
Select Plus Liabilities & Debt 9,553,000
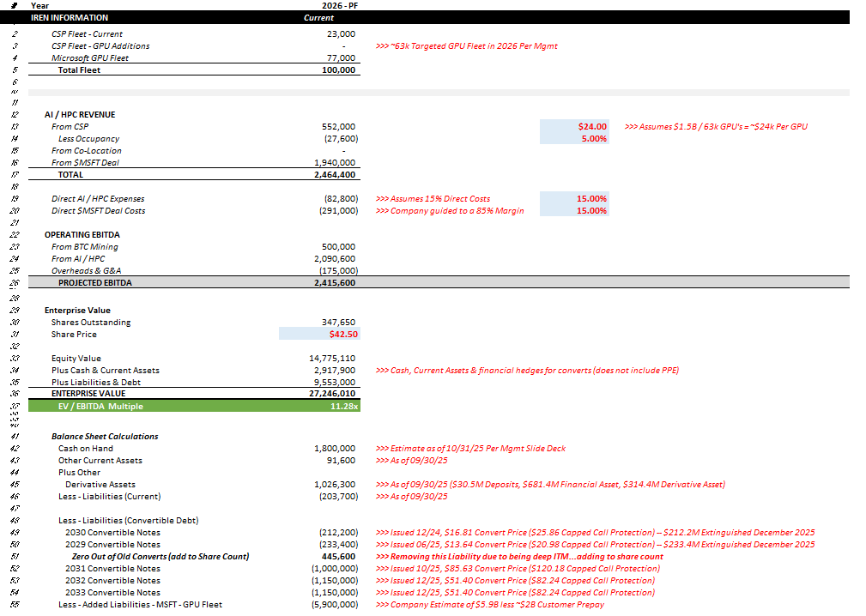(335, 383)
